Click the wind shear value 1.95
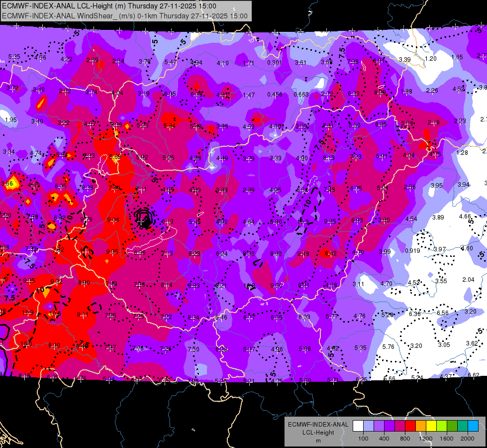The image size is (487, 448). click(x=11, y=120)
